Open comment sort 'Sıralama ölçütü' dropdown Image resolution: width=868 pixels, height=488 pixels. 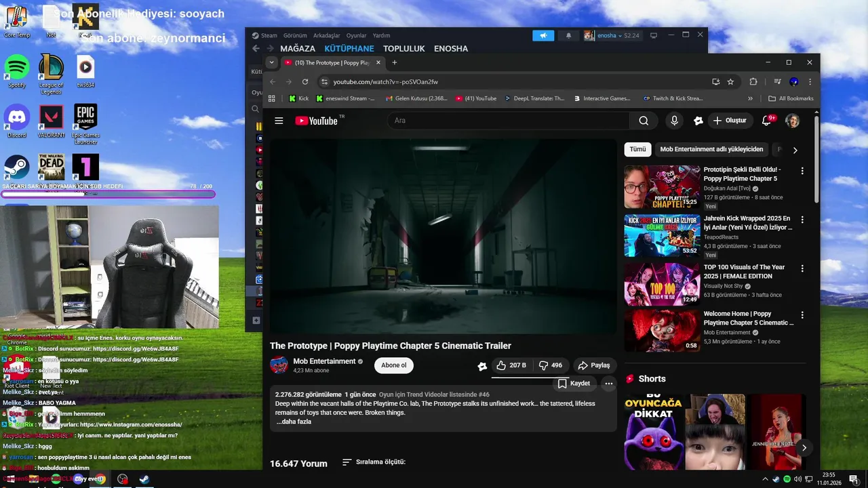tap(374, 462)
